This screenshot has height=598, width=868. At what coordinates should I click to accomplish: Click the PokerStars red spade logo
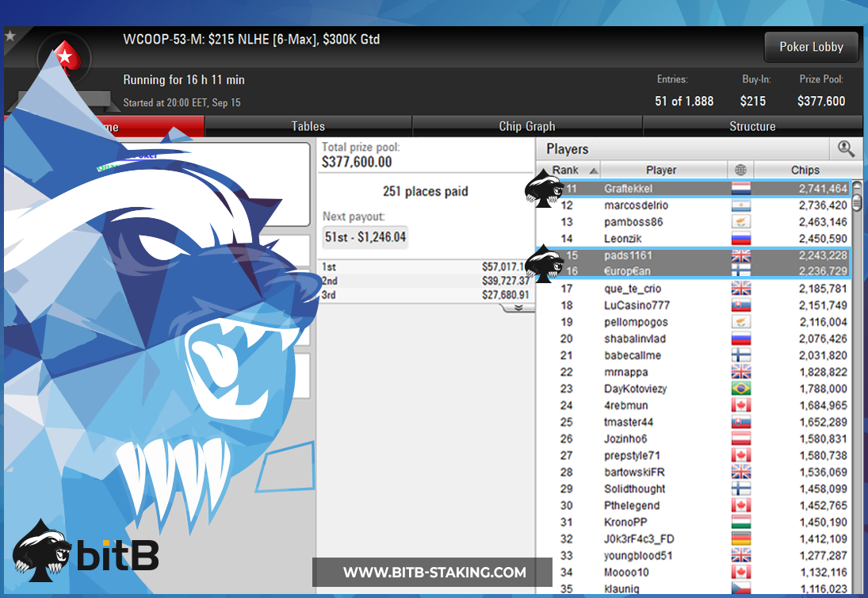point(65,58)
